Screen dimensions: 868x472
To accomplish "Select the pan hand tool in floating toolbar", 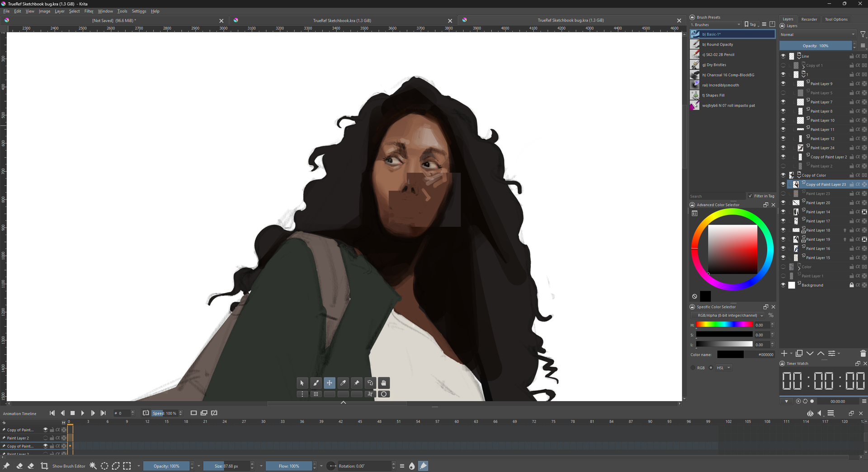I will [x=384, y=383].
